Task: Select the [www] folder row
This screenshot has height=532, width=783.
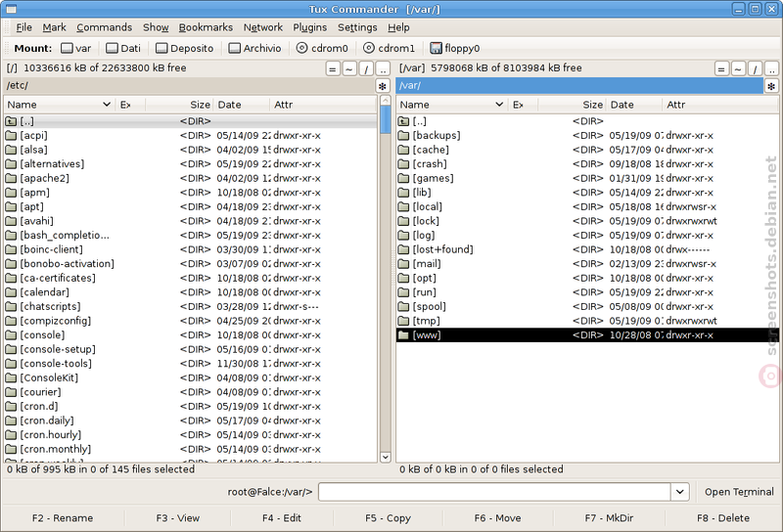Action: [x=587, y=335]
